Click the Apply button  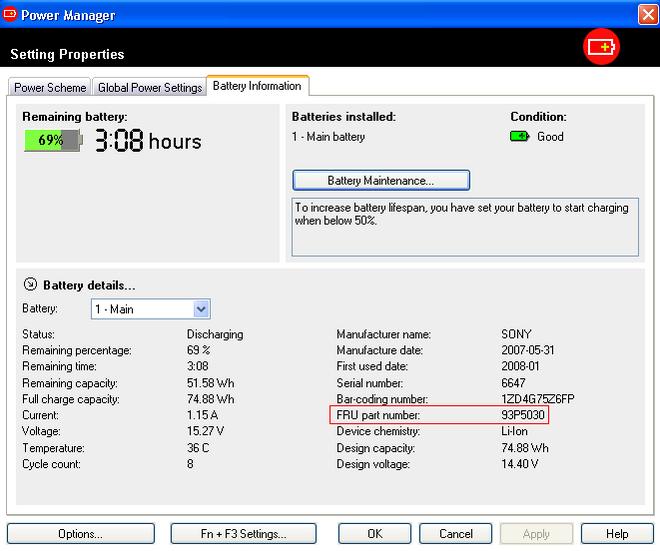[536, 534]
